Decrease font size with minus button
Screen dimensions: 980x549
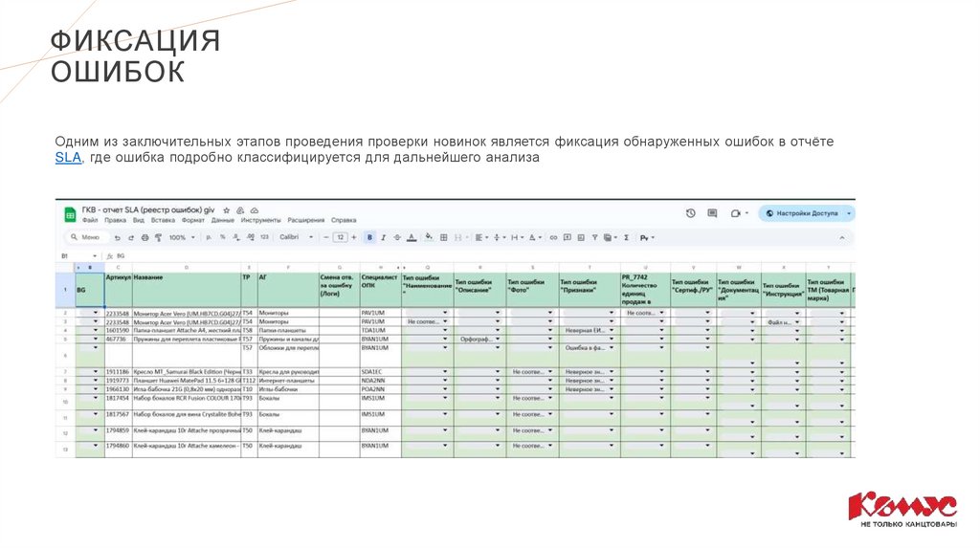click(x=325, y=237)
